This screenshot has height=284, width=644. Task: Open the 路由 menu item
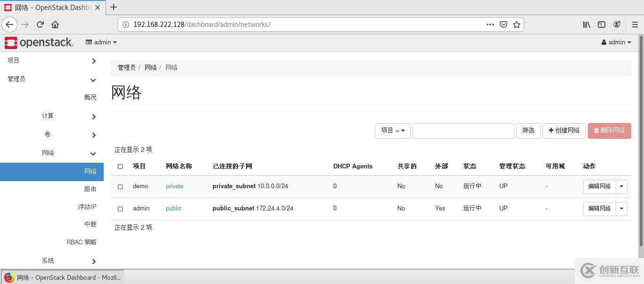coord(90,189)
